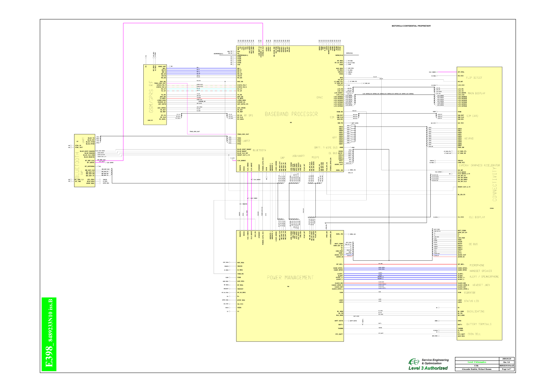The height and width of the screenshot is (392, 554).
Task: Click 'CE BUS' label in connectivity block
Action: pos(473,244)
